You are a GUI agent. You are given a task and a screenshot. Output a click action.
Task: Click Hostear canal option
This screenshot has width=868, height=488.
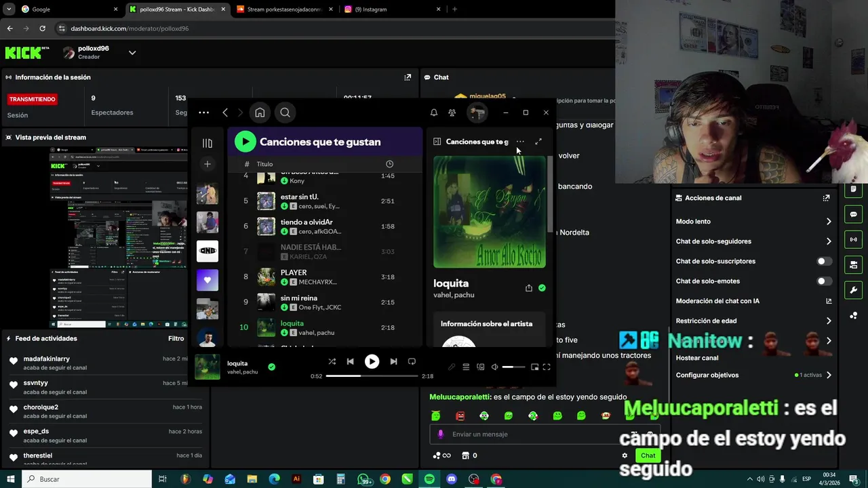point(696,358)
